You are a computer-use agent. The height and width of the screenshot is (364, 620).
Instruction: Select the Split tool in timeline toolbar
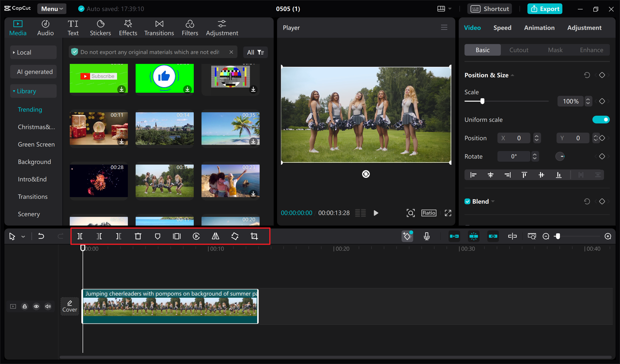80,236
